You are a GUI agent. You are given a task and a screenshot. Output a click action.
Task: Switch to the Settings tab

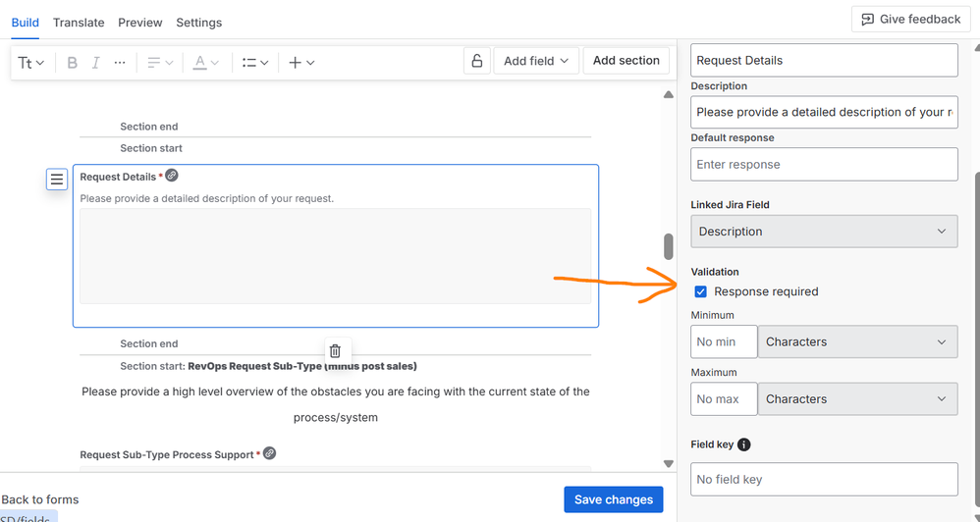point(198,23)
